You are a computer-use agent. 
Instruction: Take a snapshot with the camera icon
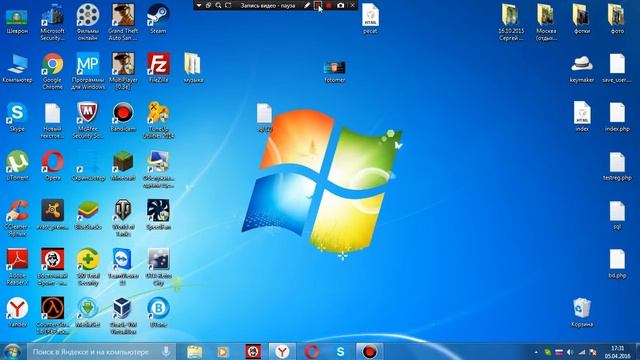(340, 5)
